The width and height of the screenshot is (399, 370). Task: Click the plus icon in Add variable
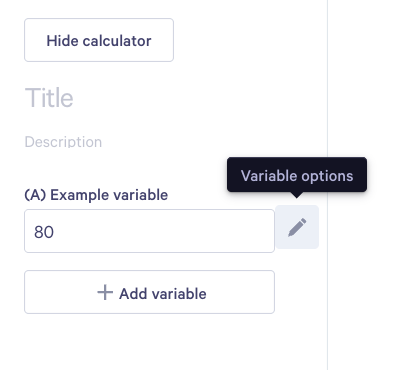(x=105, y=293)
